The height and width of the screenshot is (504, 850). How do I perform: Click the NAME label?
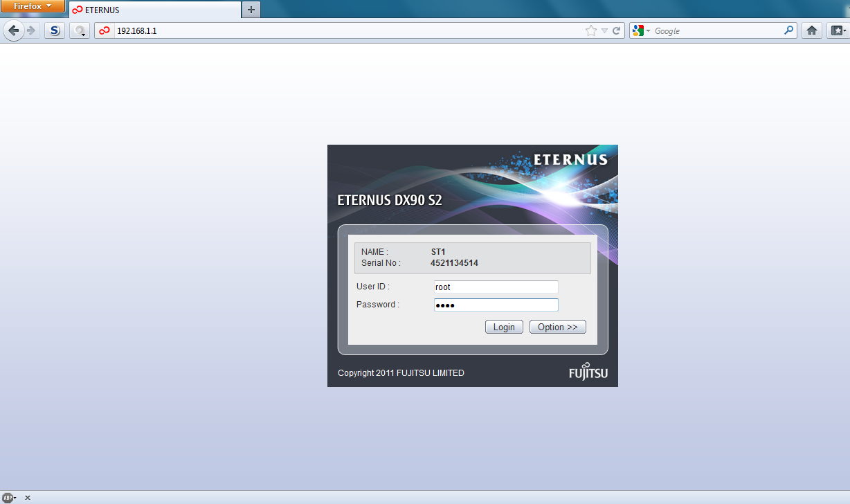(x=374, y=252)
